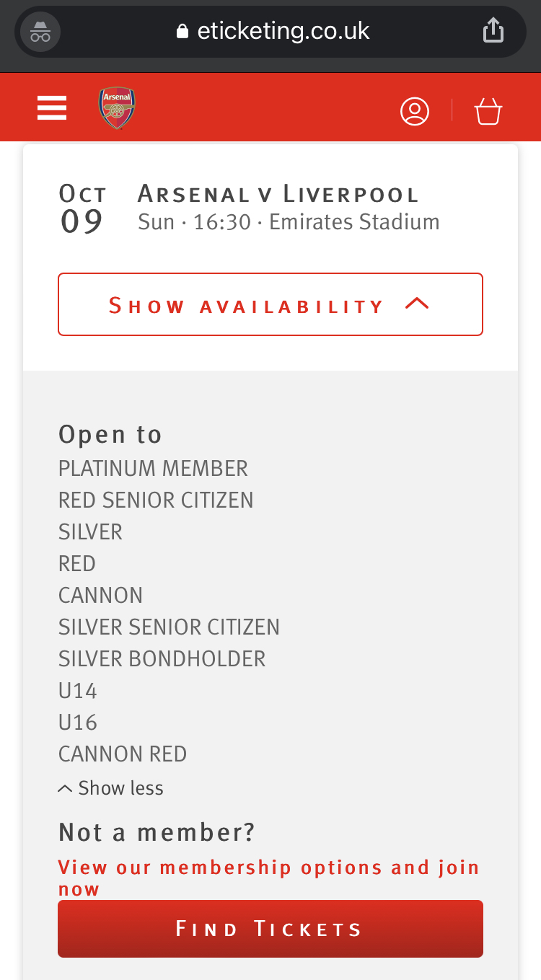Tap the SILVER BONDHOLDER entry
The height and width of the screenshot is (980, 541).
(162, 658)
